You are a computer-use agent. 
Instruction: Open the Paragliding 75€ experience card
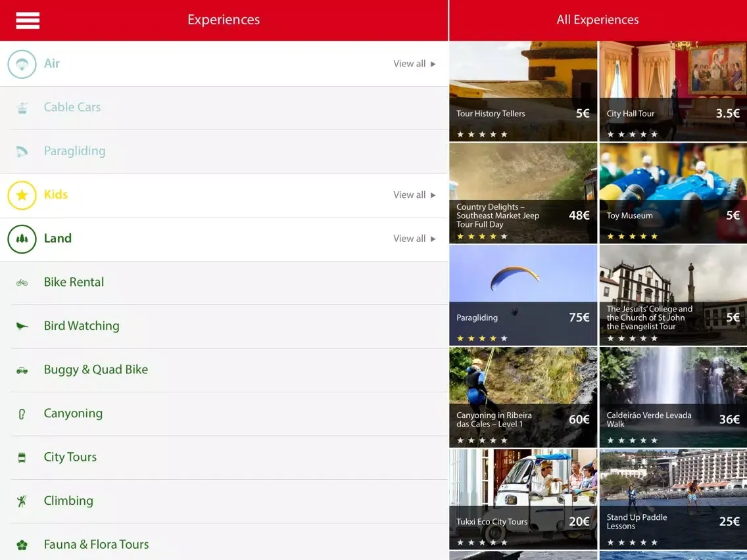coord(523,295)
